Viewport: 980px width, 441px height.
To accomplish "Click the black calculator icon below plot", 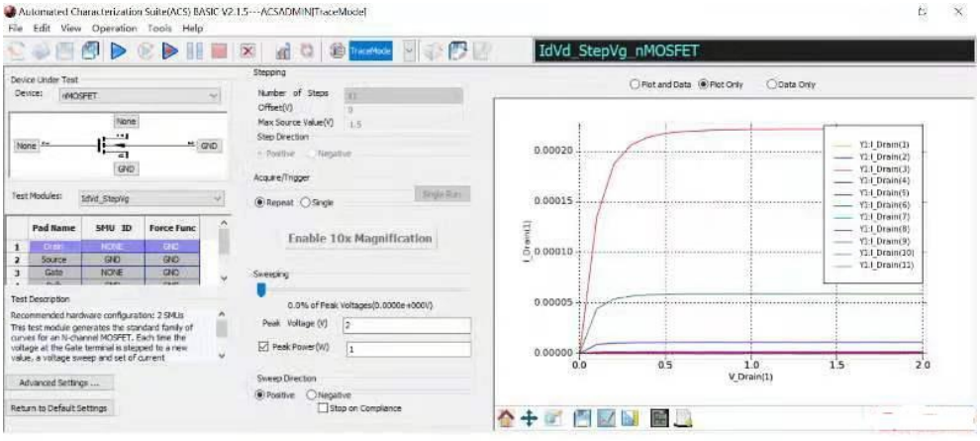I will click(660, 419).
